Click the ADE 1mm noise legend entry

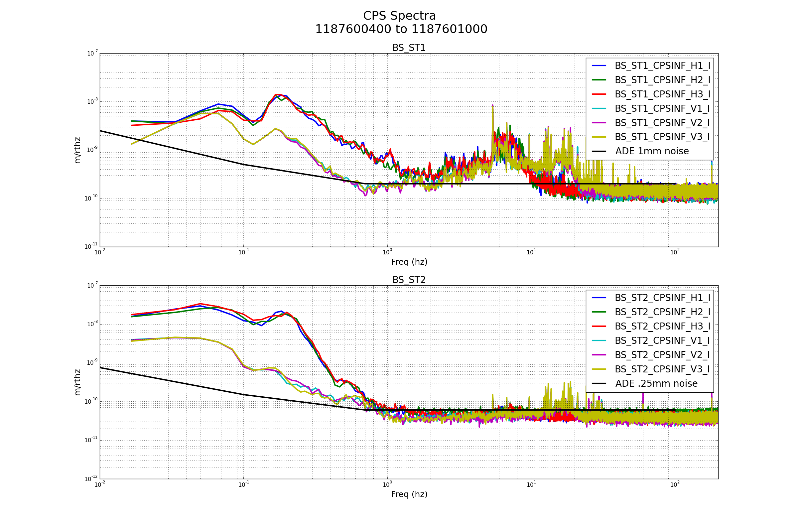click(652, 151)
